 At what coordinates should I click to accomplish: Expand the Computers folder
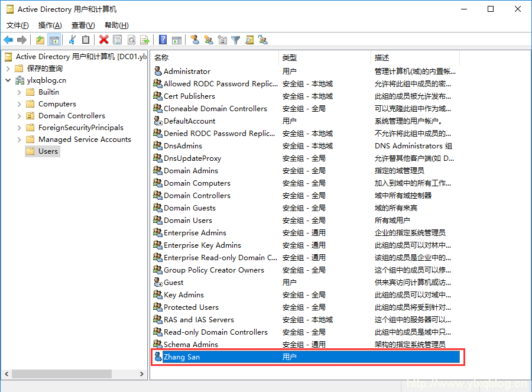(x=20, y=104)
